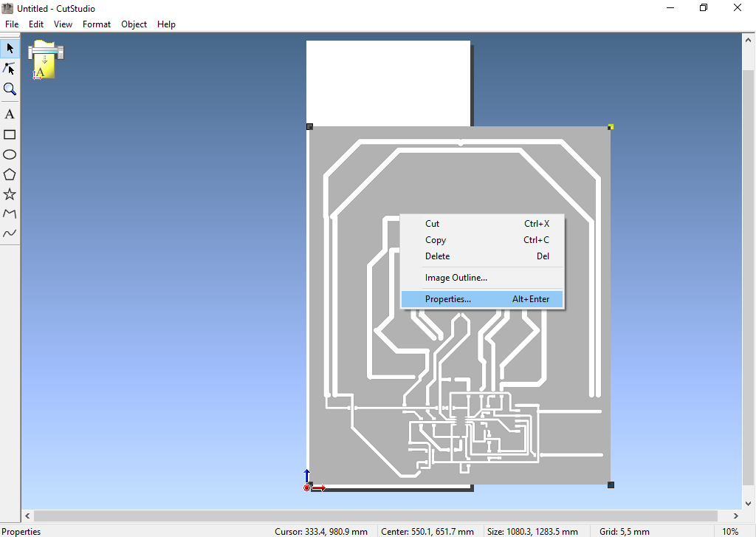This screenshot has width=756, height=537.
Task: Restore down the CutStudio window
Action: coord(704,7)
